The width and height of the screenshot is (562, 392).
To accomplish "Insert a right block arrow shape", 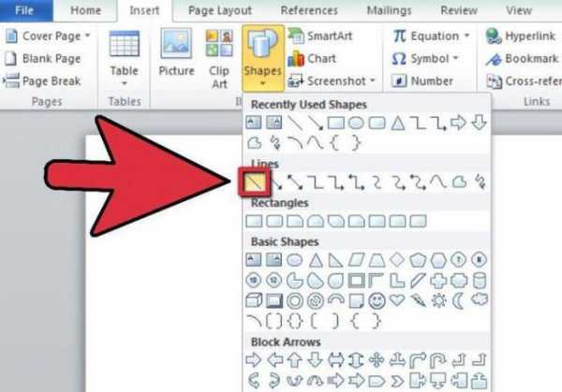I will [254, 360].
